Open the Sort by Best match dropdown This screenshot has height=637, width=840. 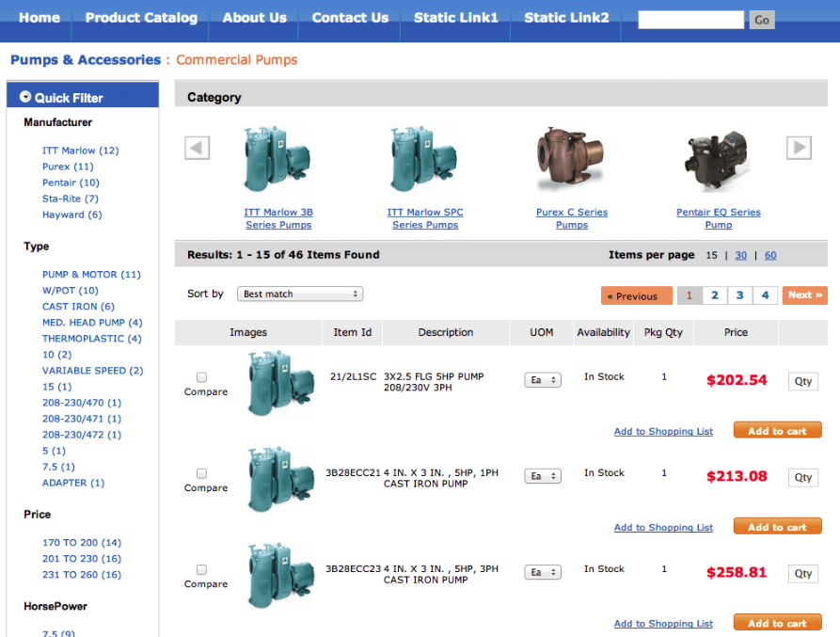[x=300, y=294]
